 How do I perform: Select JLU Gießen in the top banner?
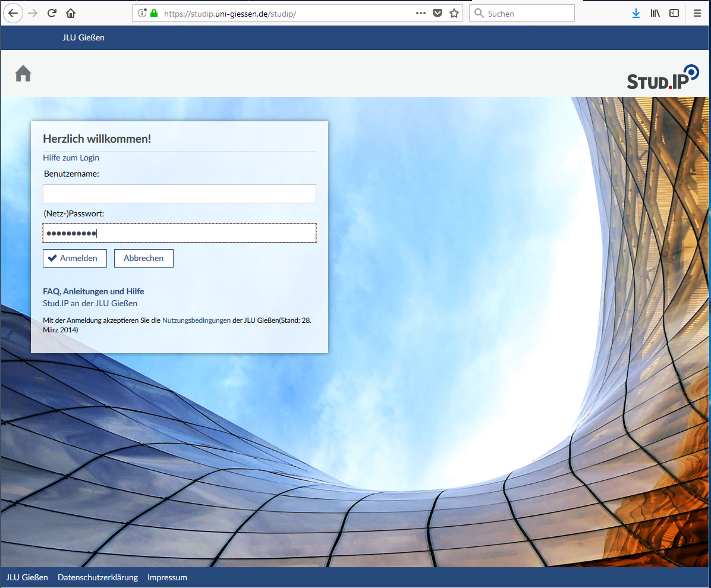[83, 37]
